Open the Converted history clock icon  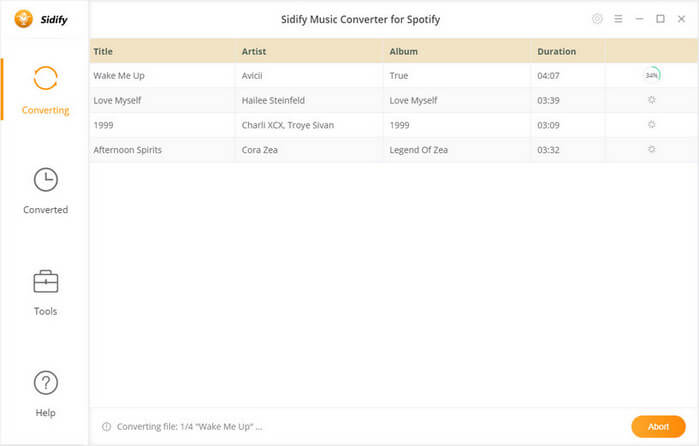(x=45, y=180)
